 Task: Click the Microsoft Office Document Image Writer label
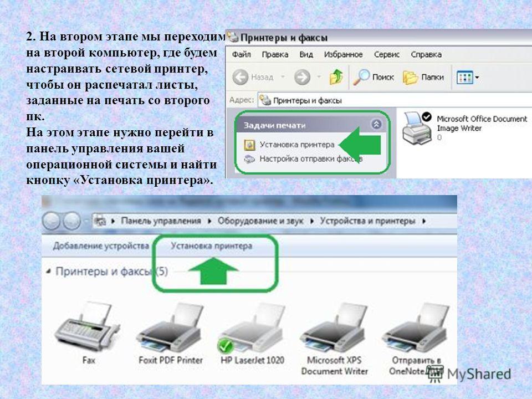[x=482, y=124]
